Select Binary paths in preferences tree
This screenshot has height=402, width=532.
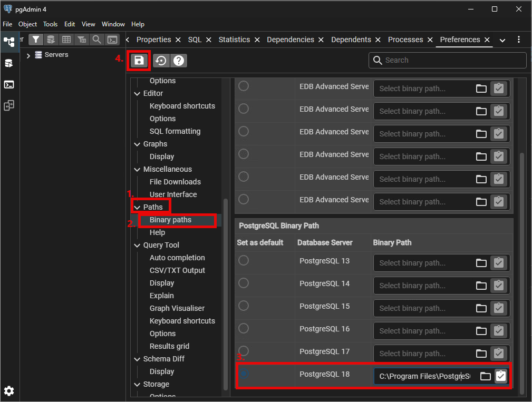point(170,220)
